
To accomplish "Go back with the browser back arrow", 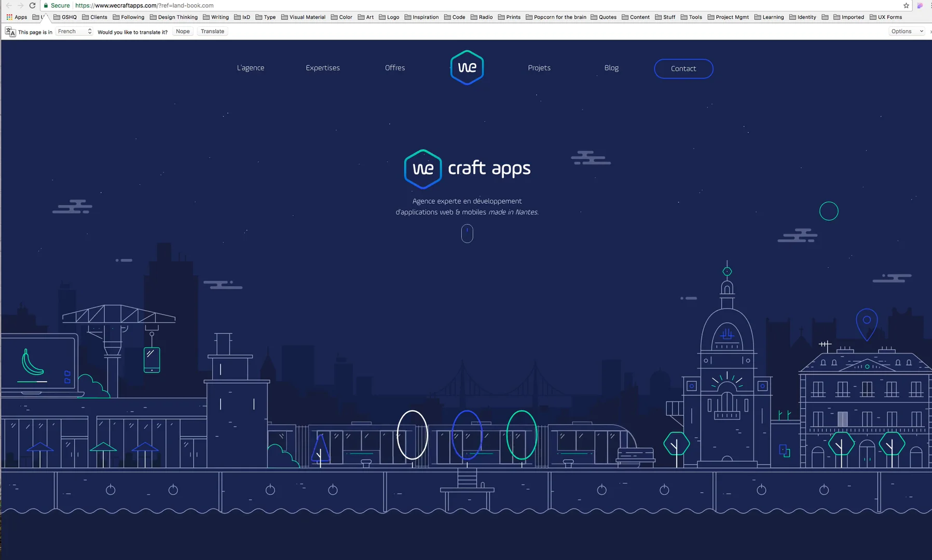I will pos(9,5).
